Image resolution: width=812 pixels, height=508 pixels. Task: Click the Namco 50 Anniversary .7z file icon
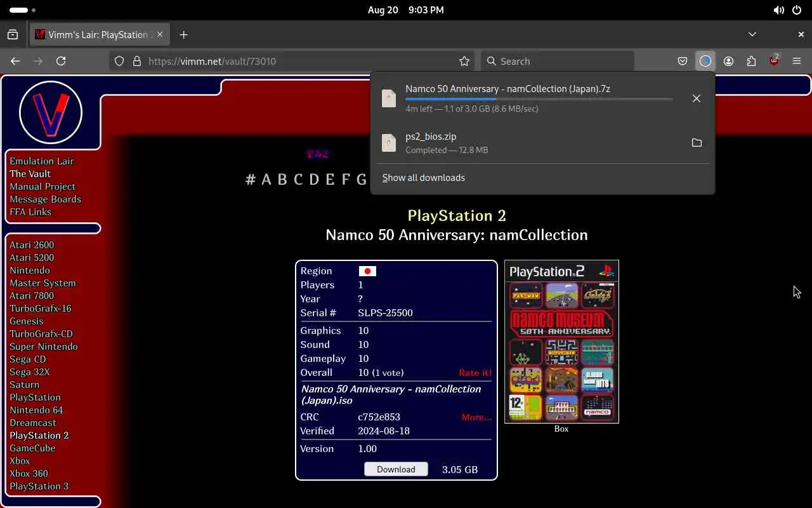coord(389,98)
